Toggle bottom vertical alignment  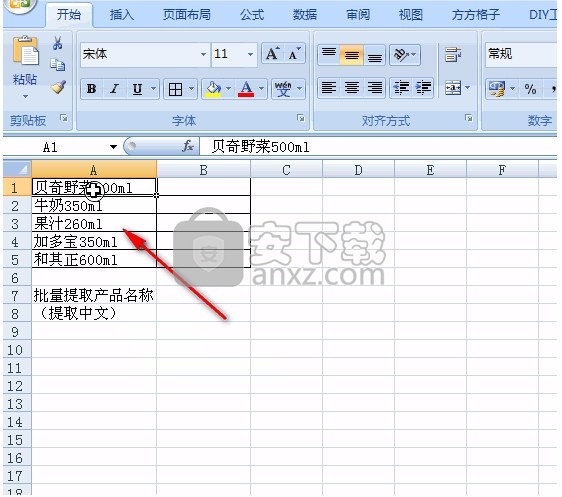374,54
